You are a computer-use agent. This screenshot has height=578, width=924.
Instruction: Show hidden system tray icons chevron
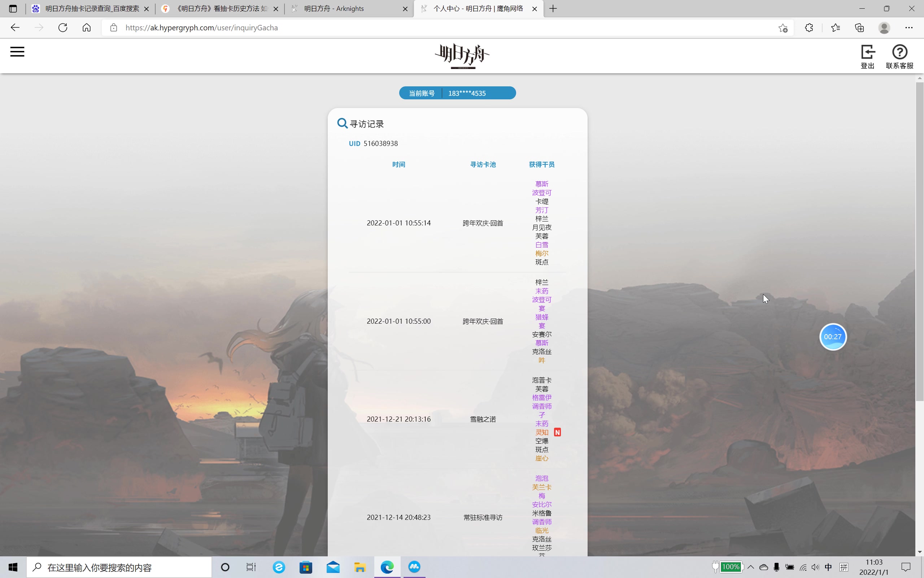[751, 567]
